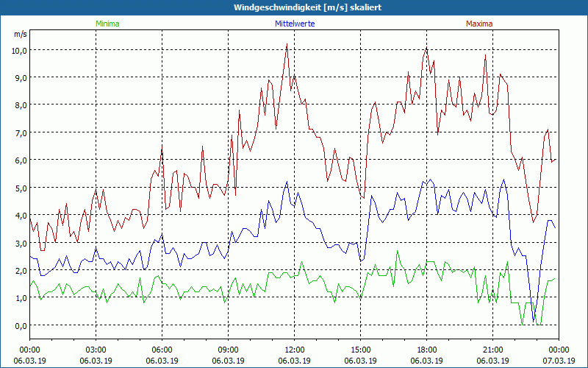The height and width of the screenshot is (368, 588).
Task: Click the red Maxima legend label
Action: pos(479,24)
